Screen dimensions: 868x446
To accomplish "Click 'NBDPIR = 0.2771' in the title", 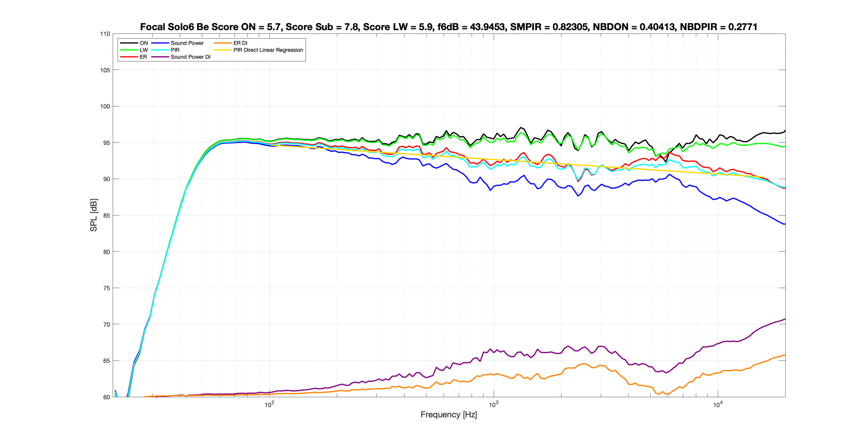I will point(718,27).
